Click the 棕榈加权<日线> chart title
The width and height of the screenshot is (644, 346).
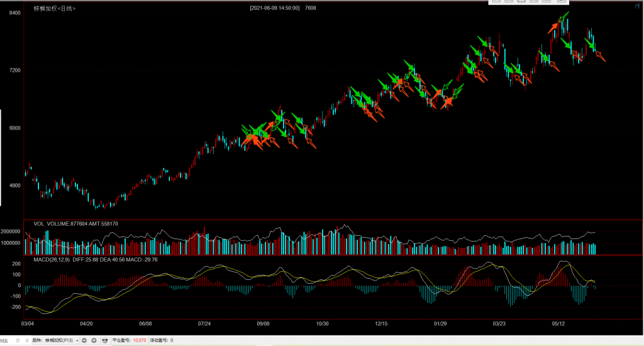[x=54, y=8]
